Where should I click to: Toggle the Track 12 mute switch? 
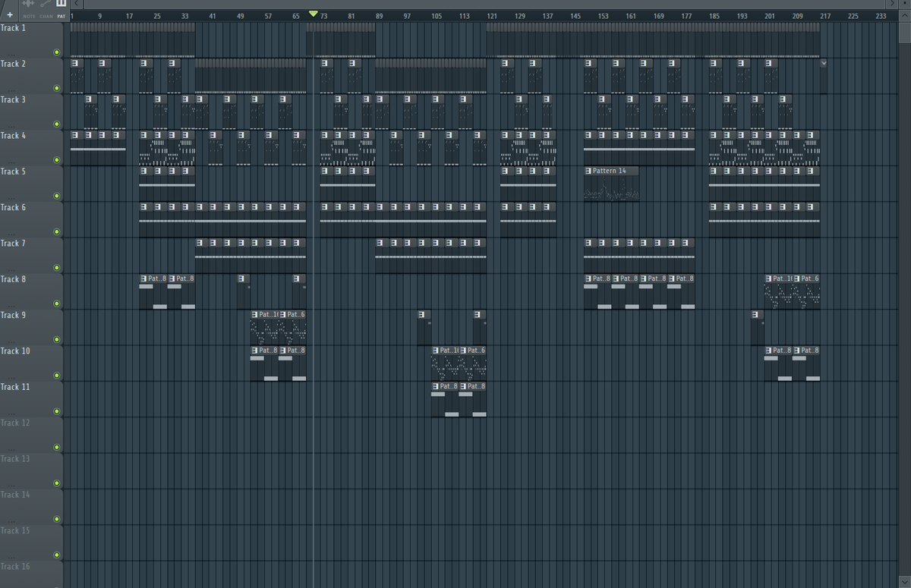[x=57, y=447]
